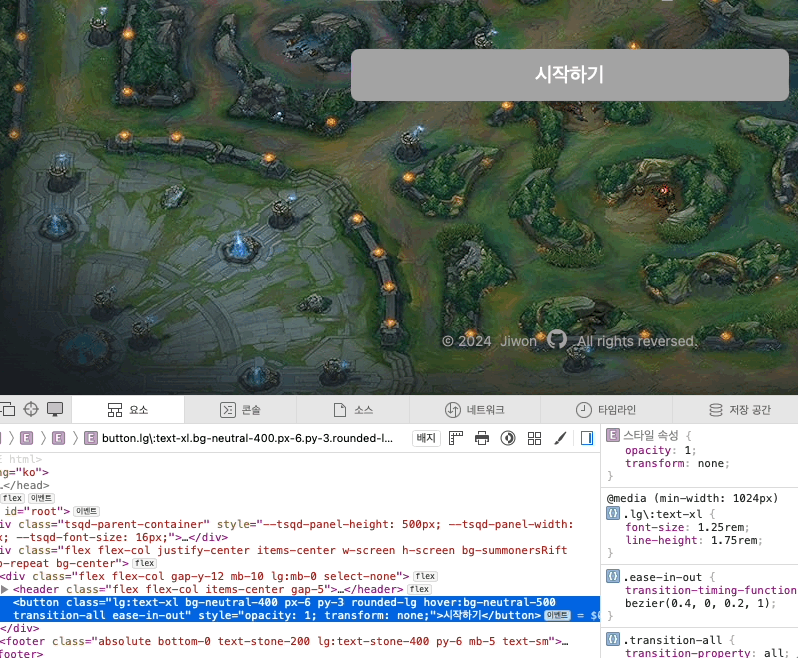Toggle the rulers icon in the DOM toolbar
The image size is (798, 658).
click(x=456, y=438)
